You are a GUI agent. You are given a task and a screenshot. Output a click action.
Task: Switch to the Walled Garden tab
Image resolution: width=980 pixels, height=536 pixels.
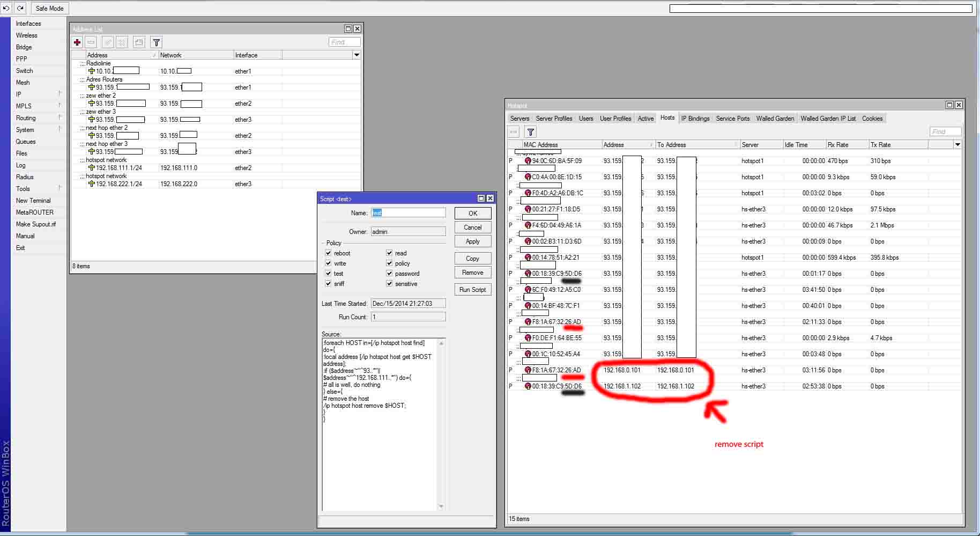pos(775,118)
